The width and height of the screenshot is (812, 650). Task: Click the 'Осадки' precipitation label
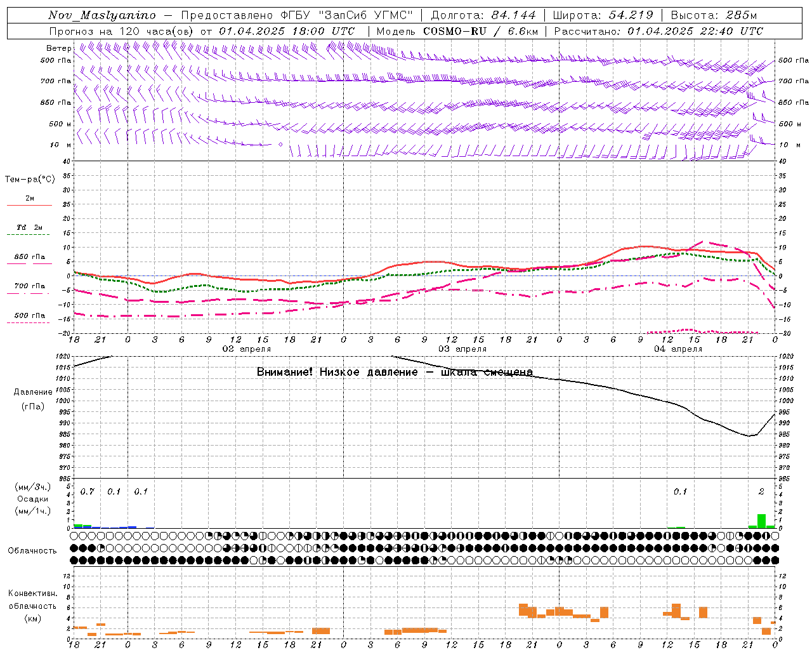[x=32, y=499]
